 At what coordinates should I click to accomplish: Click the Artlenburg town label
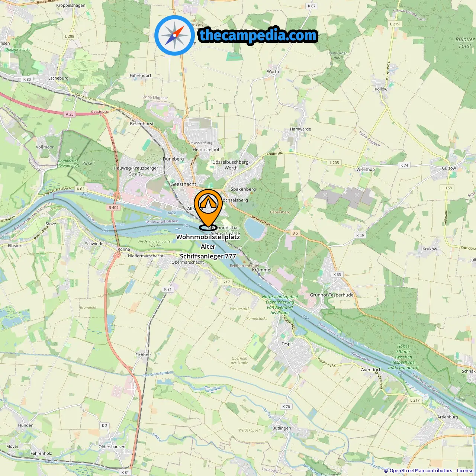[x=448, y=417]
